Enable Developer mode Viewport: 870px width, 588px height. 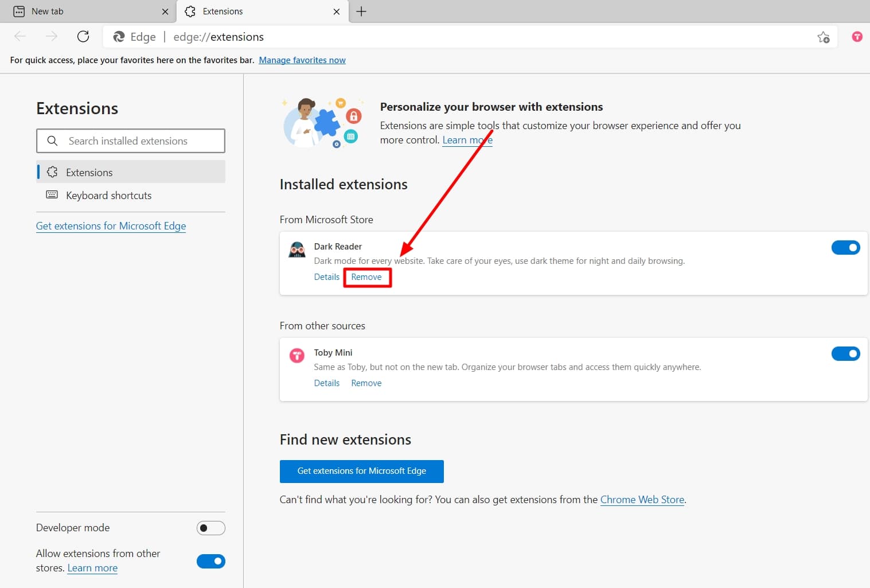(210, 528)
